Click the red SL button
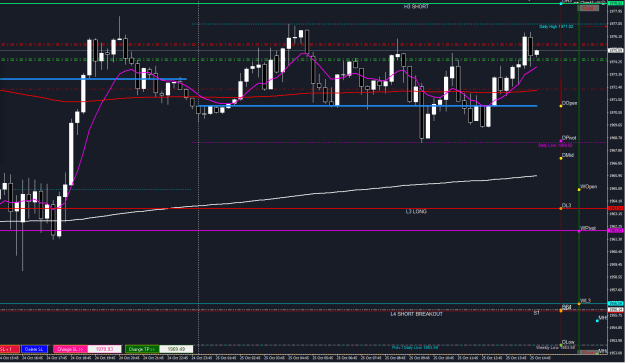Image resolution: width=625 pixels, height=363 pixels. click(9, 349)
